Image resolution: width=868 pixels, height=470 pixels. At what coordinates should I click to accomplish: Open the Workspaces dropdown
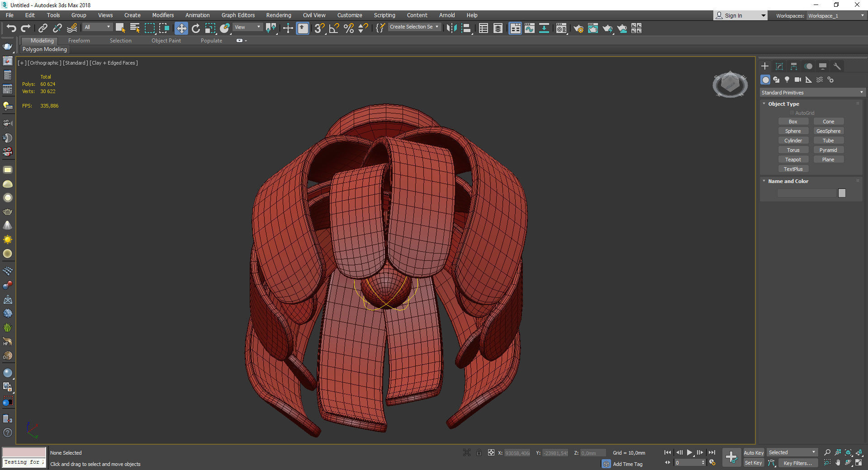836,16
